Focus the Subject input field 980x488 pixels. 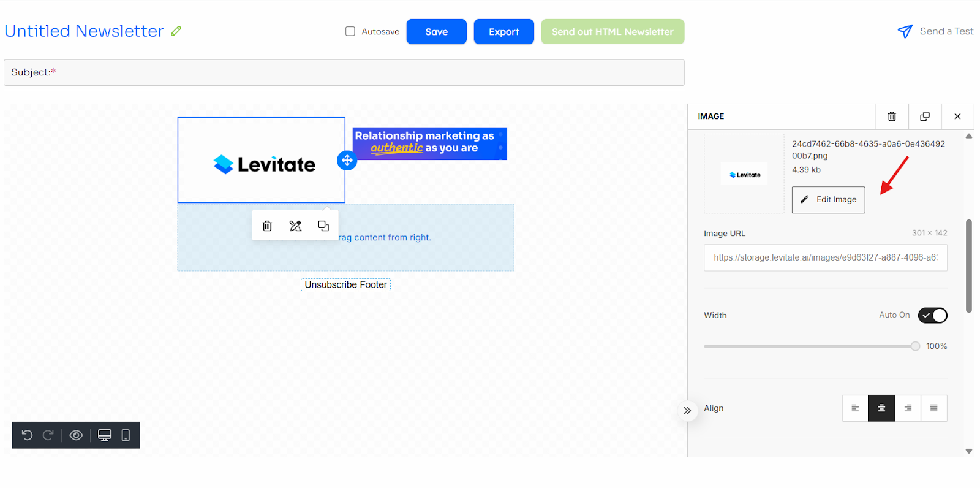[344, 72]
